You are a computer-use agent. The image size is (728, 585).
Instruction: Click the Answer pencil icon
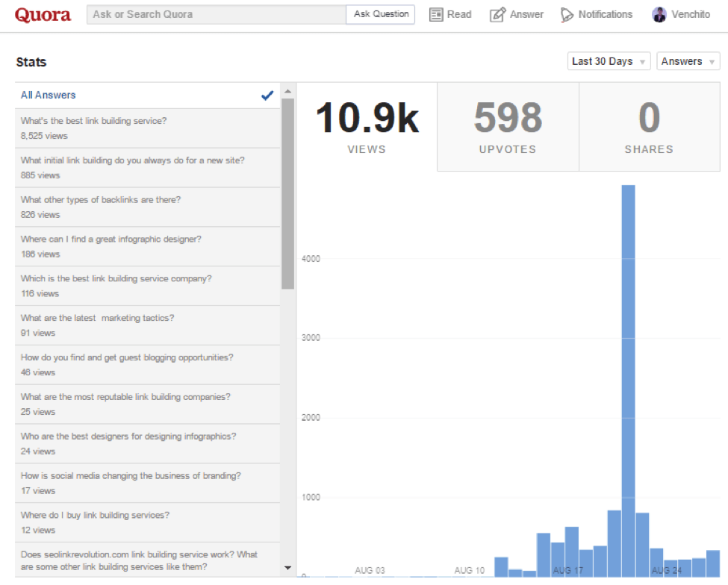[497, 15]
